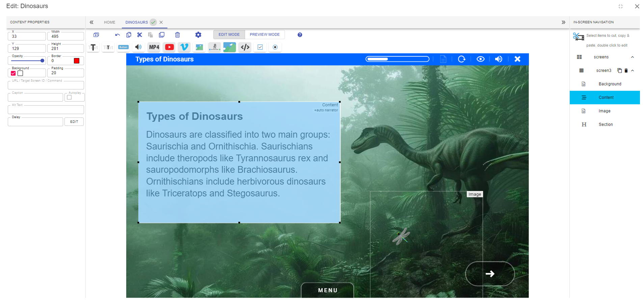
Task: Switch to the HOME tab
Action: (x=109, y=22)
